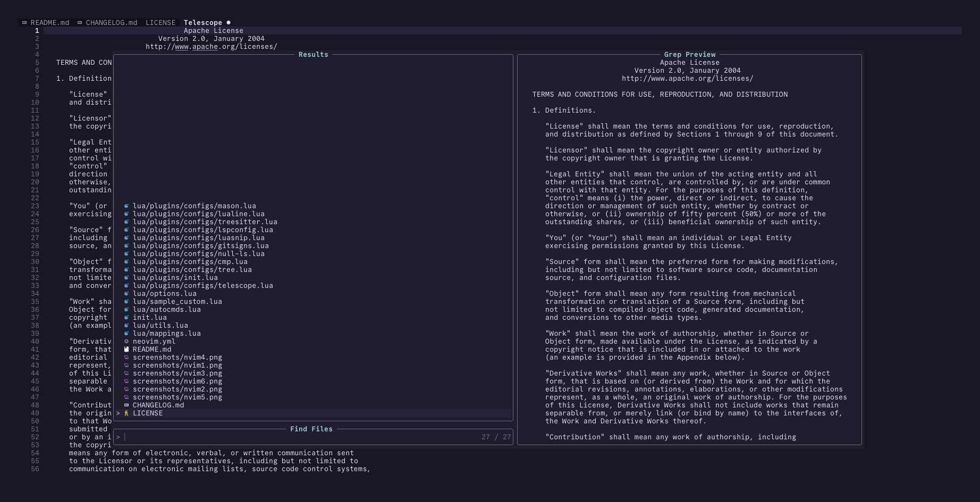980x502 pixels.
Task: Click the license icon beside the LICENSE result
Action: [126, 413]
